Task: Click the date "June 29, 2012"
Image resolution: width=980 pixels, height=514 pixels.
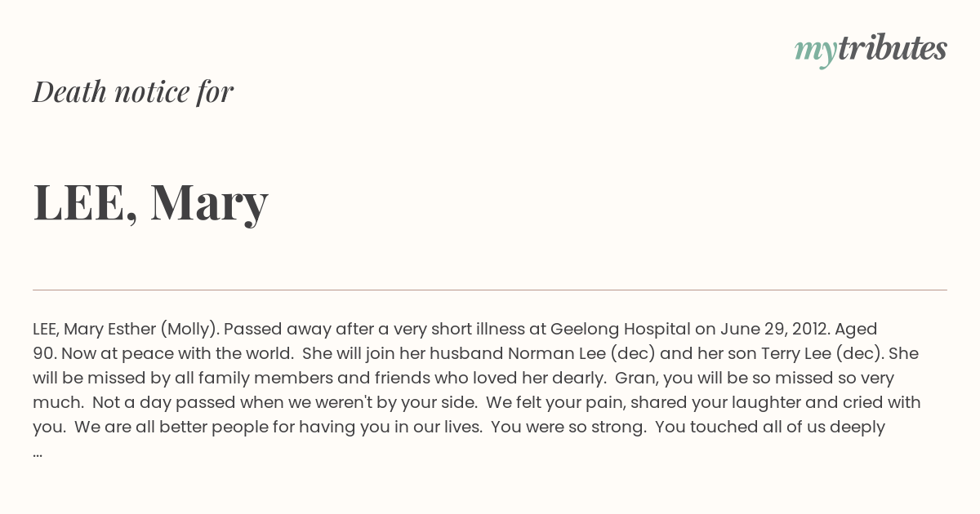Action: point(772,330)
